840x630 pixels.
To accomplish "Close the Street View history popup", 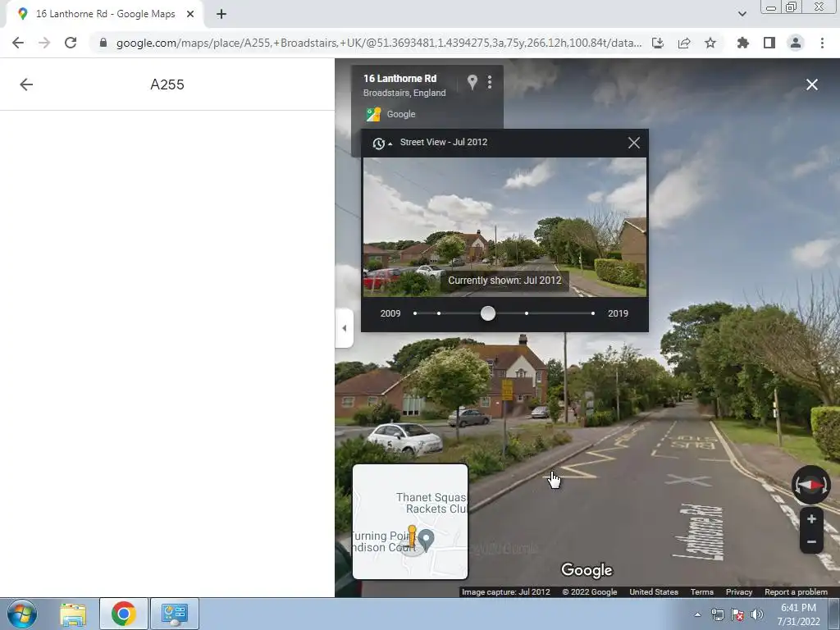I will (x=634, y=143).
